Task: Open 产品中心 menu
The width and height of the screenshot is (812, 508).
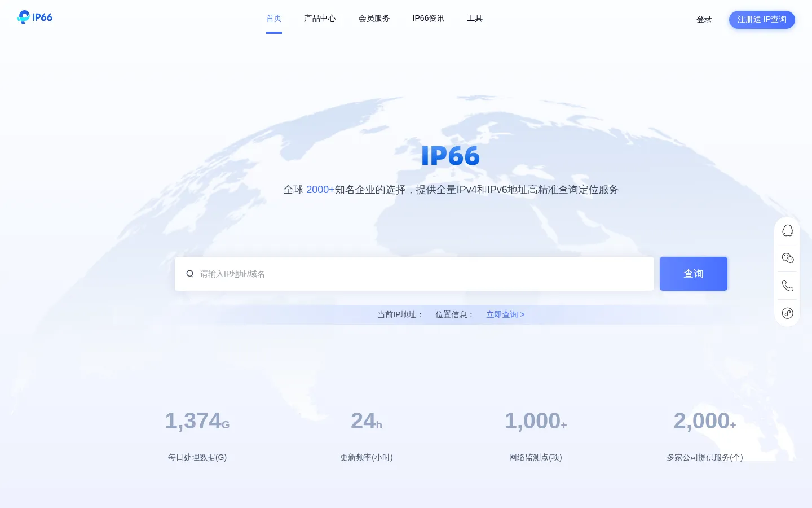Action: click(x=320, y=19)
